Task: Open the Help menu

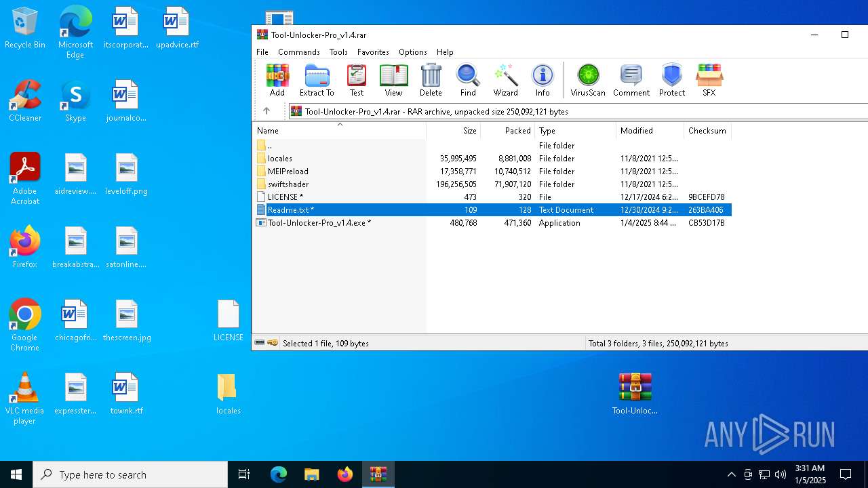Action: [445, 52]
